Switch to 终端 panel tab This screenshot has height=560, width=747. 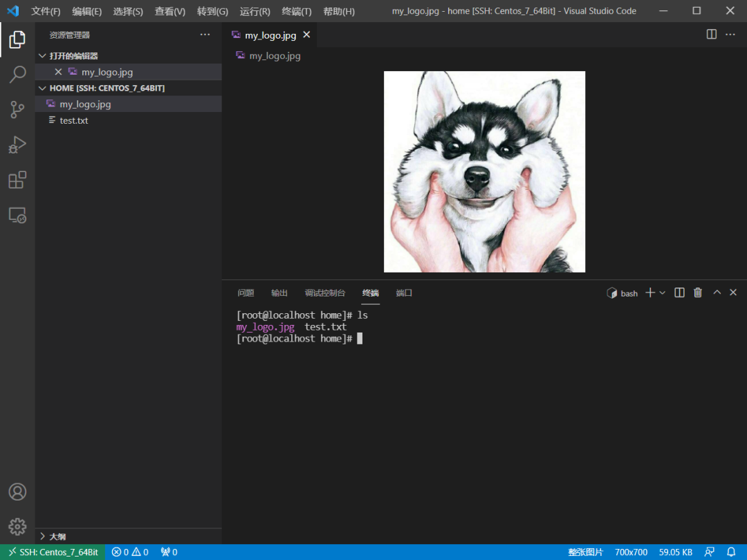point(370,293)
